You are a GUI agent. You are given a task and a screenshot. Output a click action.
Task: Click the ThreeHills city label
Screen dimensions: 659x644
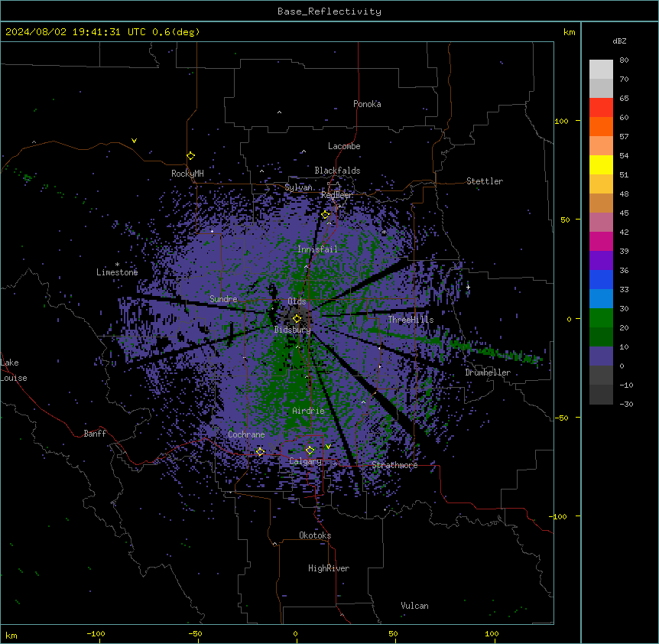point(411,320)
